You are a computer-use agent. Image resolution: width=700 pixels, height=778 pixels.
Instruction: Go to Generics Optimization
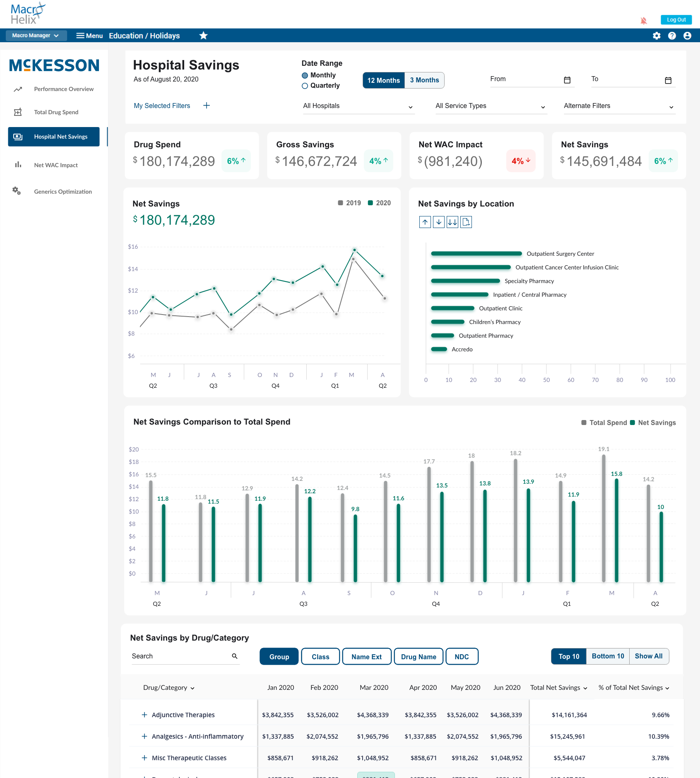(63, 192)
